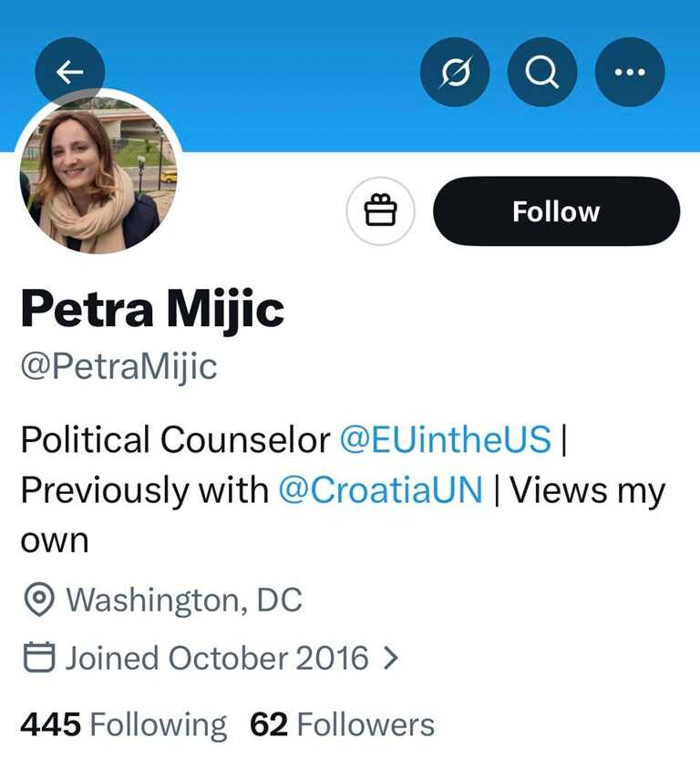
Task: Open the @EUintheUS mention link
Action: point(445,439)
